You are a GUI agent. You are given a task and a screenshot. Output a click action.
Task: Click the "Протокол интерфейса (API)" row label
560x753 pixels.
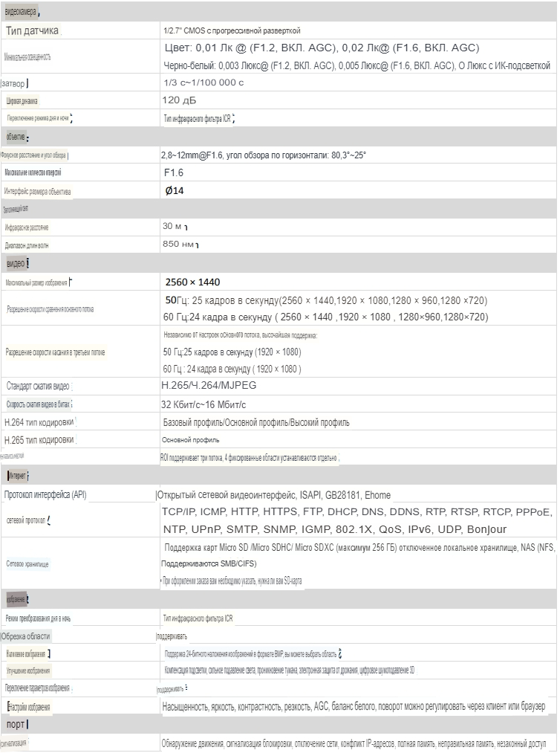50,495
